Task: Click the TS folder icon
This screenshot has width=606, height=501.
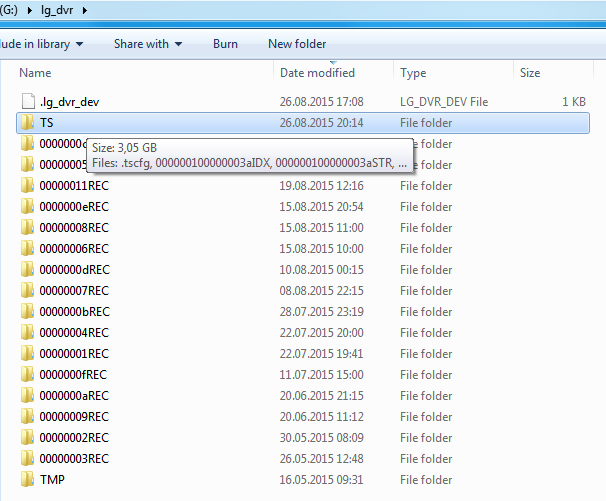Action: [x=27, y=123]
